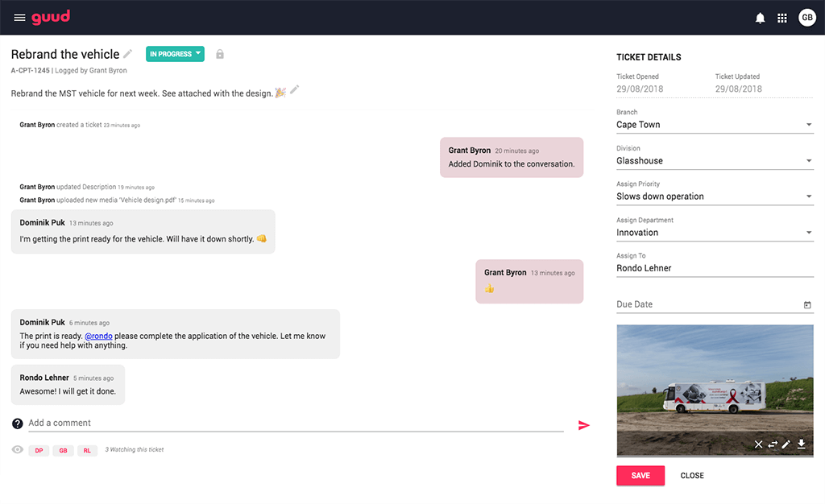Expand the Assign Department dropdown
This screenshot has height=504, width=825.
(715, 233)
